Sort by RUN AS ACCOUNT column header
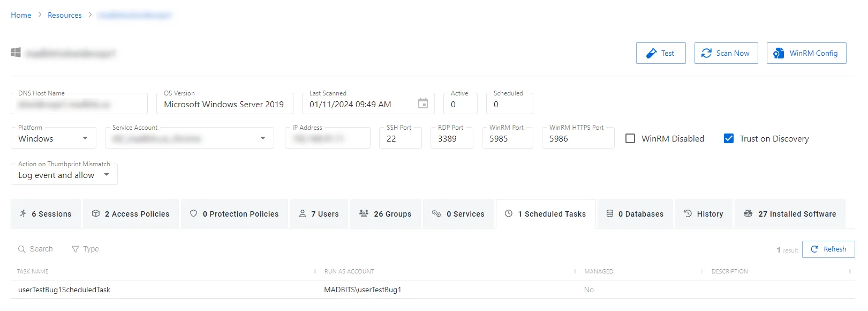 (x=349, y=271)
